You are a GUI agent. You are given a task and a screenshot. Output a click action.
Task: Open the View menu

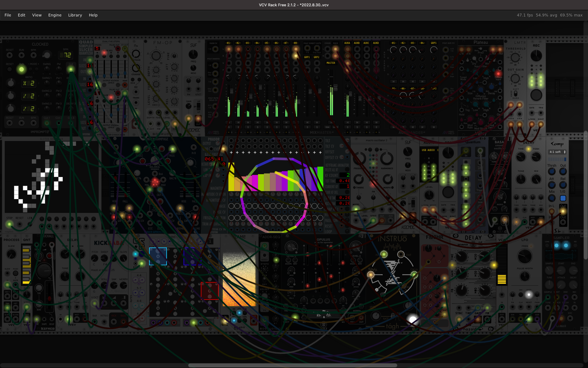37,15
